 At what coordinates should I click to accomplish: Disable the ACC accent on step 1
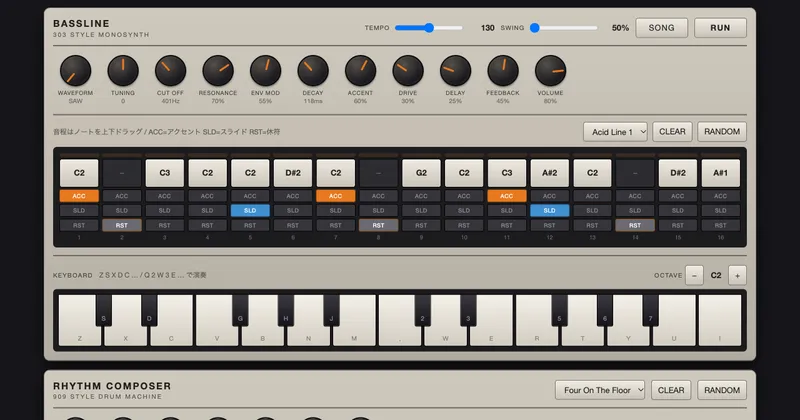click(79, 196)
